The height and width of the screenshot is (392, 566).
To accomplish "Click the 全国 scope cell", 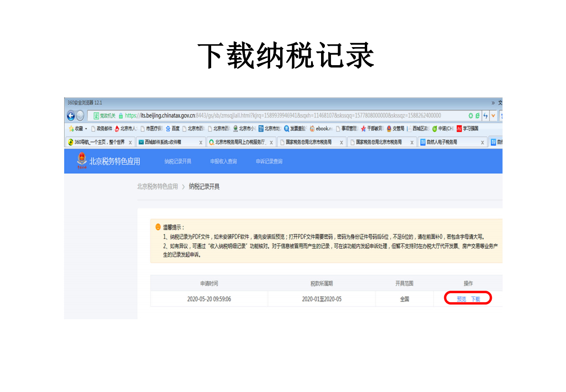I will click(x=405, y=299).
